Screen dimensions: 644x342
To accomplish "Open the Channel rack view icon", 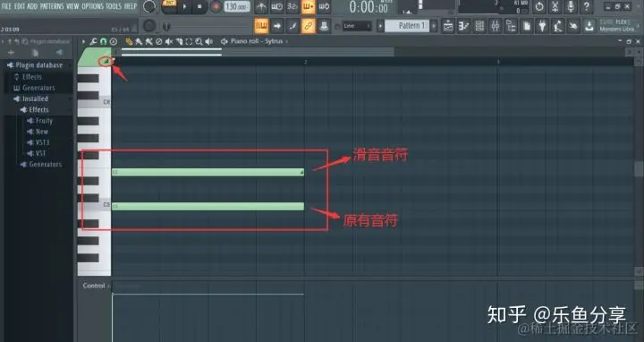I will (x=479, y=26).
